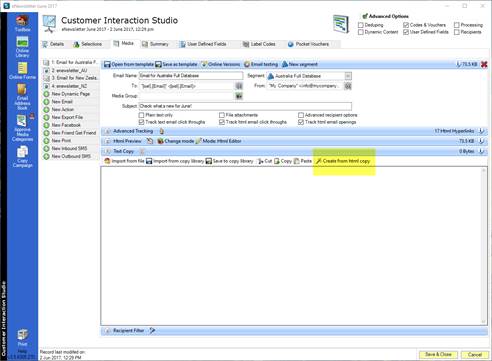492x361 pixels.
Task: Click Save as template toolbar item
Action: pos(176,64)
